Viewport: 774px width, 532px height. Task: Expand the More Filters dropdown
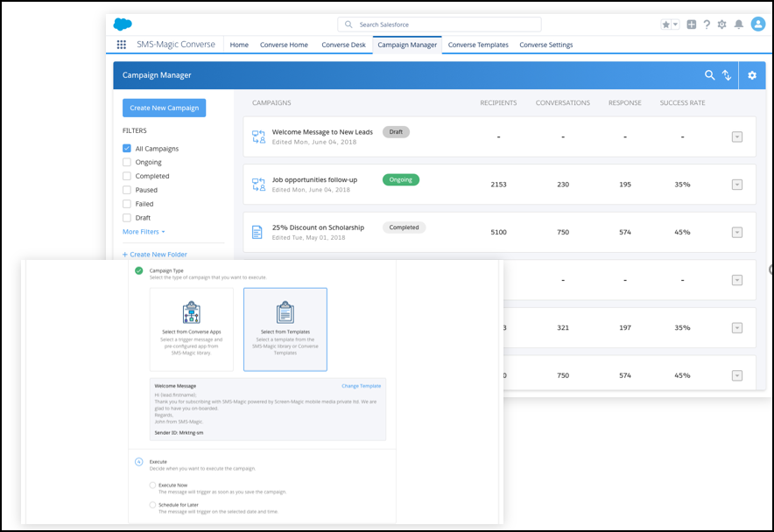click(144, 232)
